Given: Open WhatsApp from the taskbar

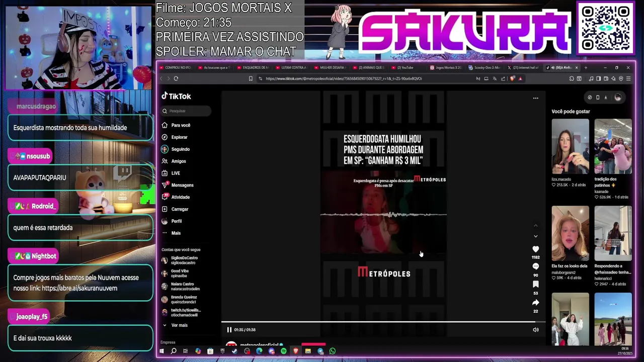Looking at the screenshot, I should tap(333, 351).
